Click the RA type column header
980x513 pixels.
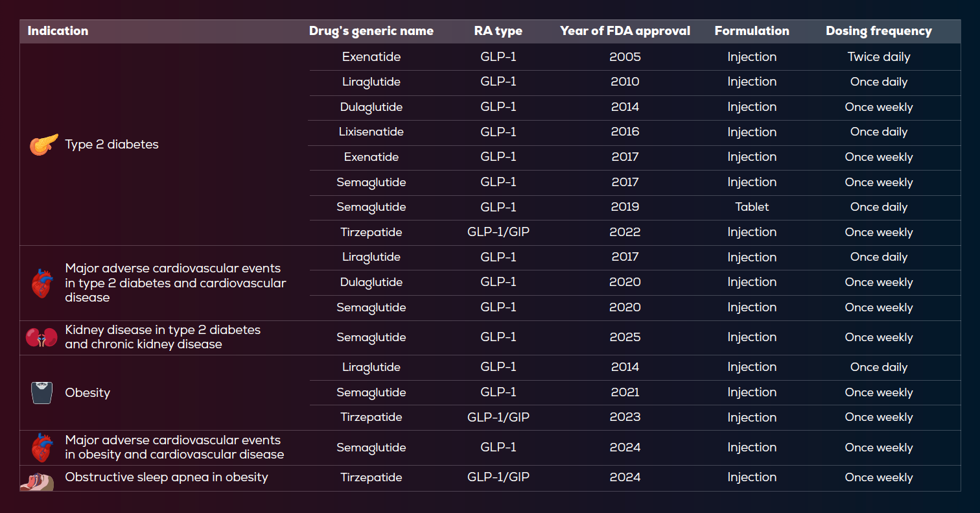498,31
